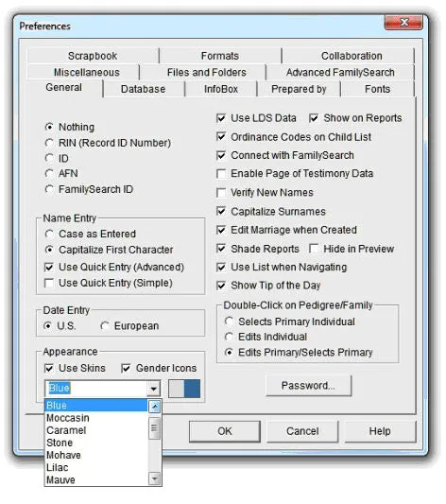Click the skin list scroll-down arrow
446x504 pixels.
[x=154, y=479]
